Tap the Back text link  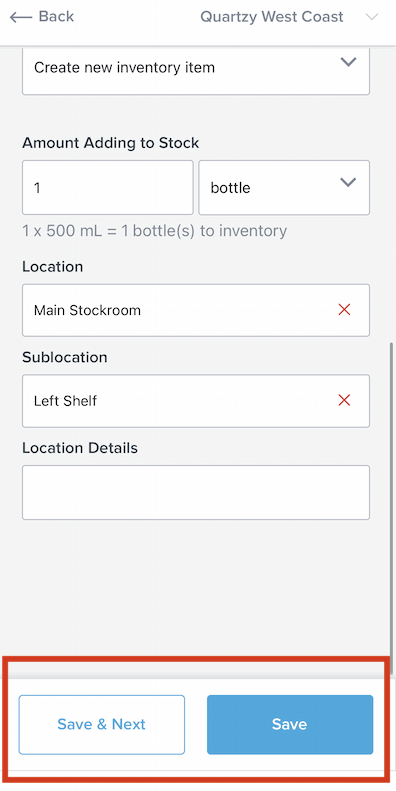point(56,17)
